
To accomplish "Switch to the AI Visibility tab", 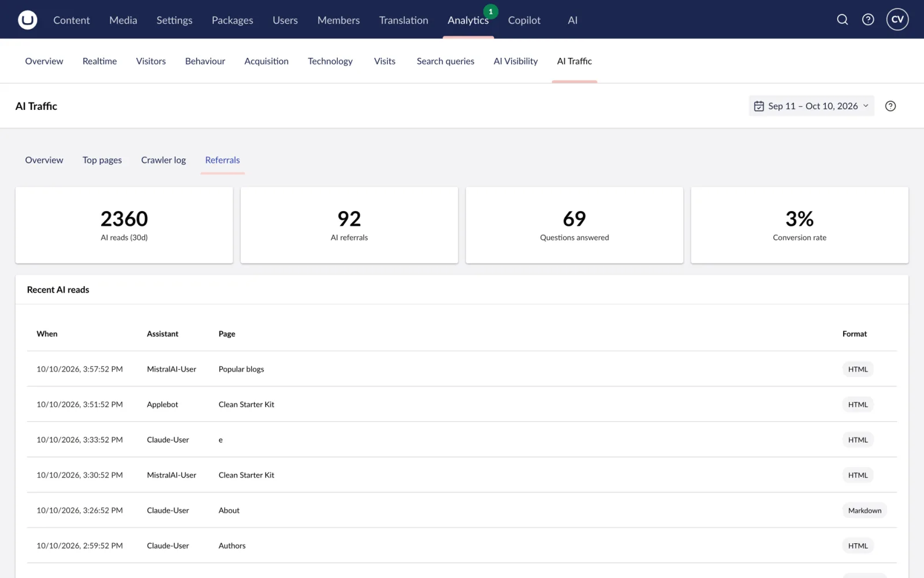I will tap(516, 61).
